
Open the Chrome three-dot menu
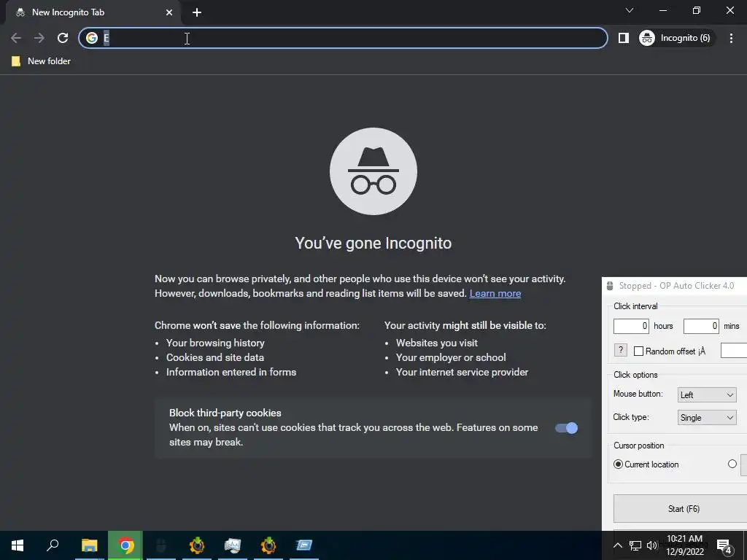click(x=731, y=38)
